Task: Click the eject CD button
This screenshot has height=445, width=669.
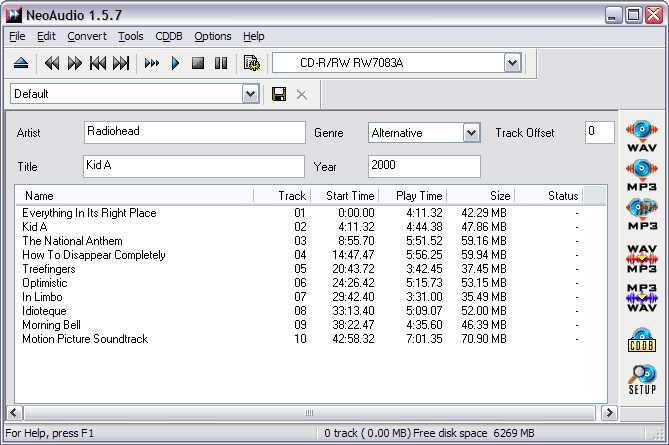Action: click(x=21, y=64)
